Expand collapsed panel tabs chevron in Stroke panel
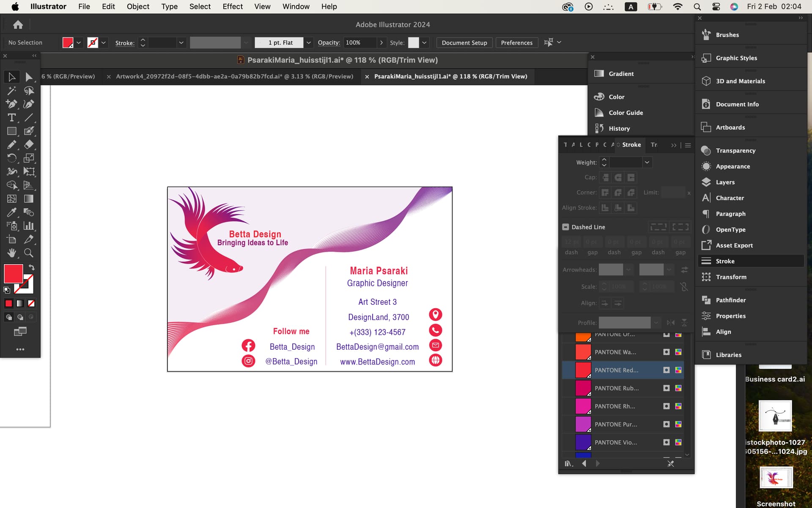The image size is (812, 508). click(674, 145)
